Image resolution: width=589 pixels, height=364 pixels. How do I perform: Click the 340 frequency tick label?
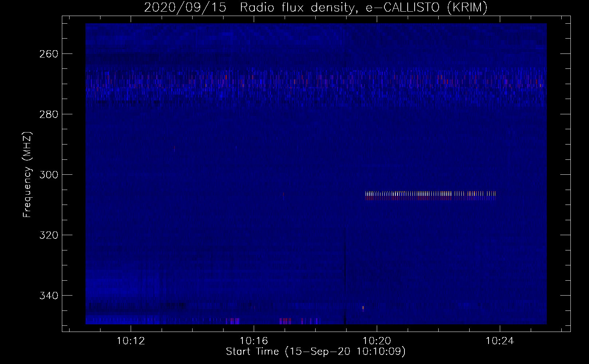click(49, 296)
